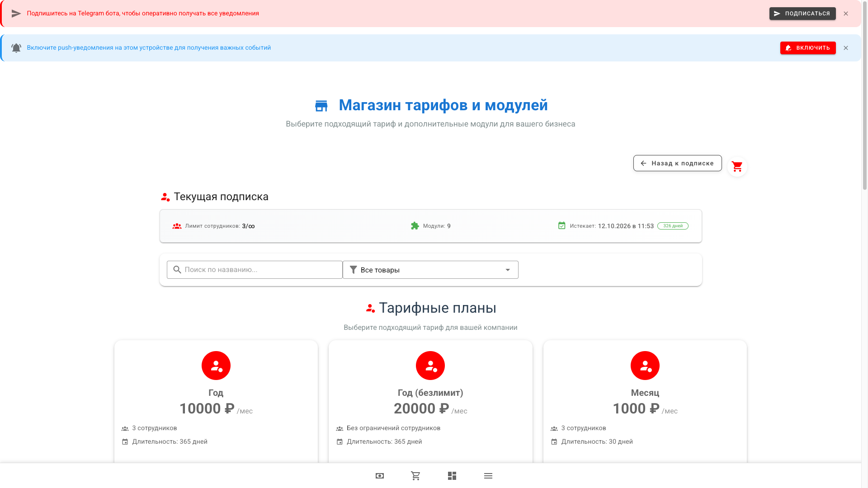Viewport: 868px width, 488px height.
Task: Dismiss the push notifications banner
Action: 846,47
